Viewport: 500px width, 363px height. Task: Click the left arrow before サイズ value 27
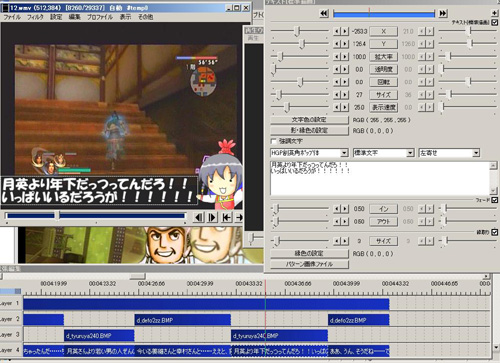pos(337,95)
